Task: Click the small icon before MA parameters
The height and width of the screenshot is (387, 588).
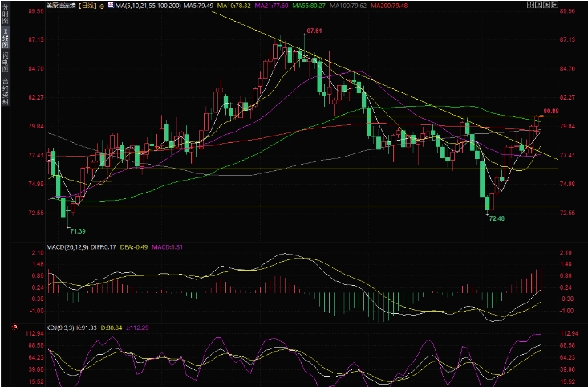Action: coord(110,5)
